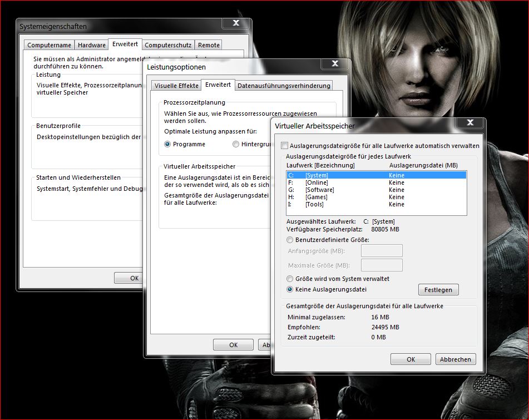This screenshot has height=420, width=529.
Task: Click OK in Systemeigenschaften window
Action: (x=128, y=278)
